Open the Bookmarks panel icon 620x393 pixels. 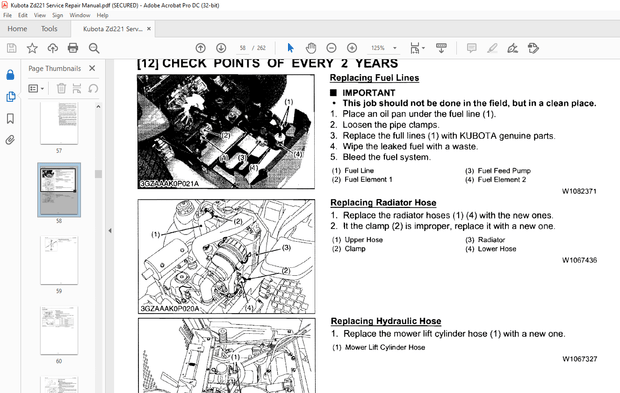[10, 118]
